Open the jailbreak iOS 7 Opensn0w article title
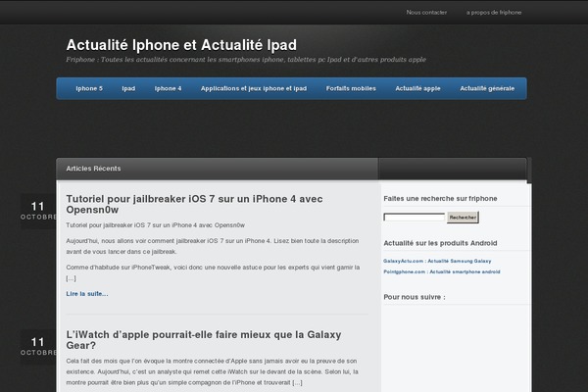The image size is (588, 392). (x=194, y=204)
